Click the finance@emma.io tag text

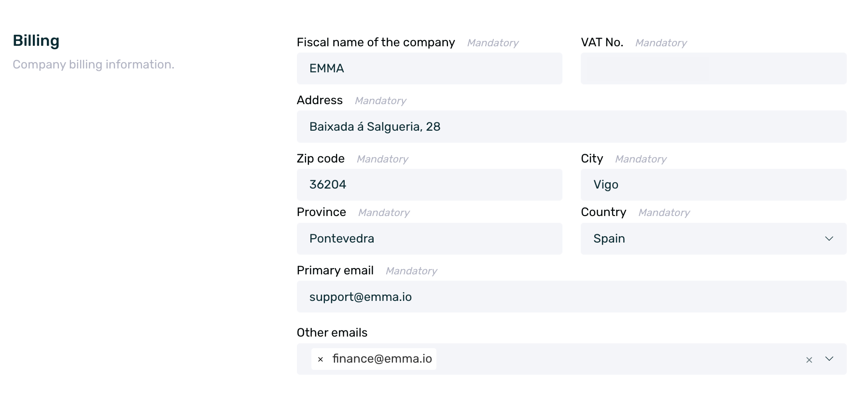click(382, 359)
